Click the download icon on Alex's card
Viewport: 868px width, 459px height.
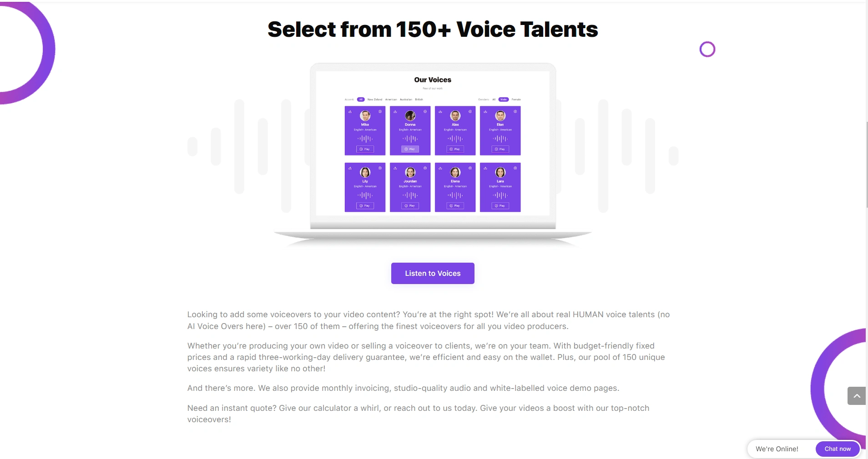pyautogui.click(x=440, y=112)
